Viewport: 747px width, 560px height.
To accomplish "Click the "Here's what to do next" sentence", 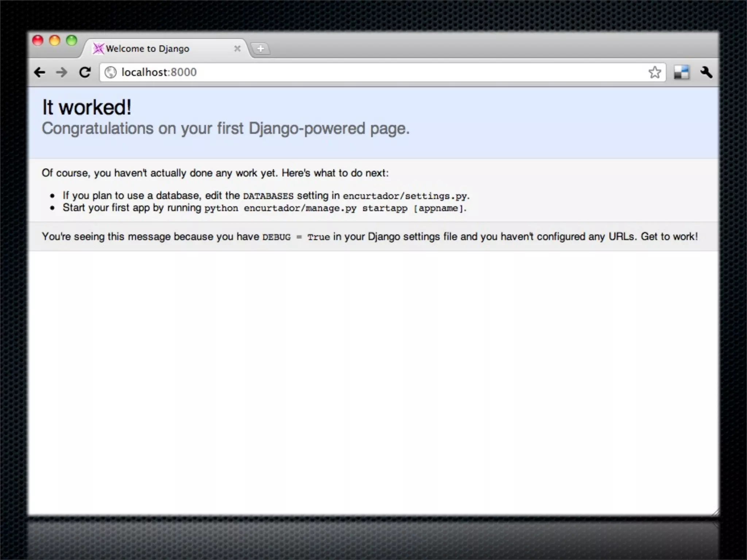I will [x=335, y=173].
